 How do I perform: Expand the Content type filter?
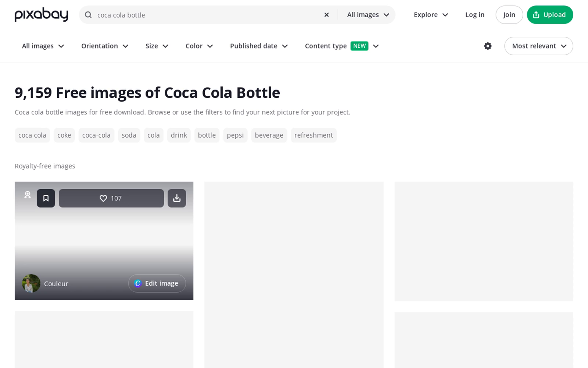pyautogui.click(x=342, y=46)
